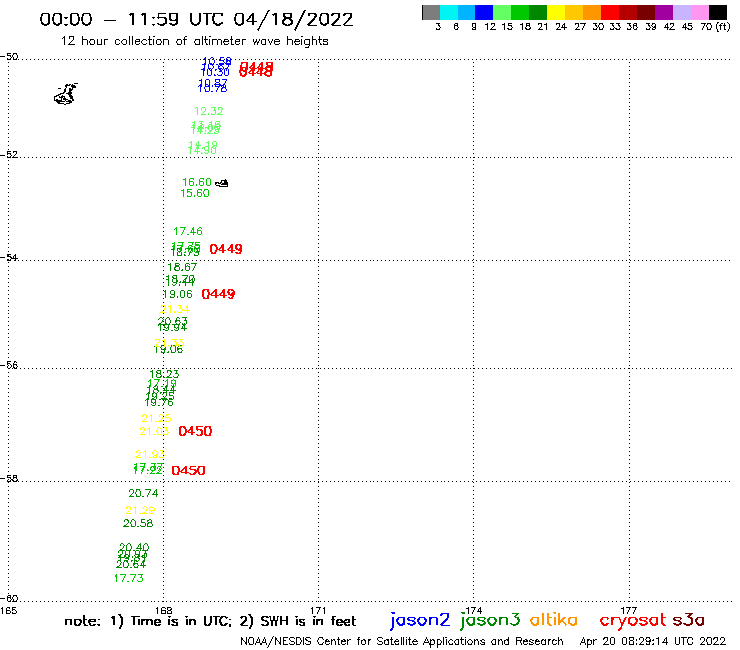
Task: Pick the bright red swatch in the scale
Action: (x=609, y=12)
